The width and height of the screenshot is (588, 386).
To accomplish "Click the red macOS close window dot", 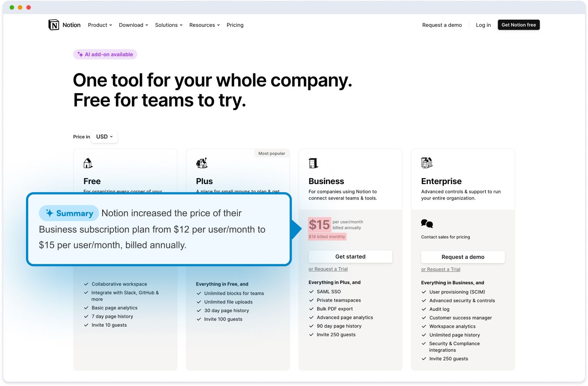I will click(x=29, y=7).
